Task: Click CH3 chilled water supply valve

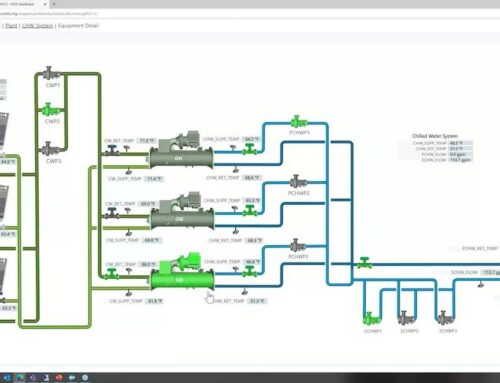Action: coord(250,272)
